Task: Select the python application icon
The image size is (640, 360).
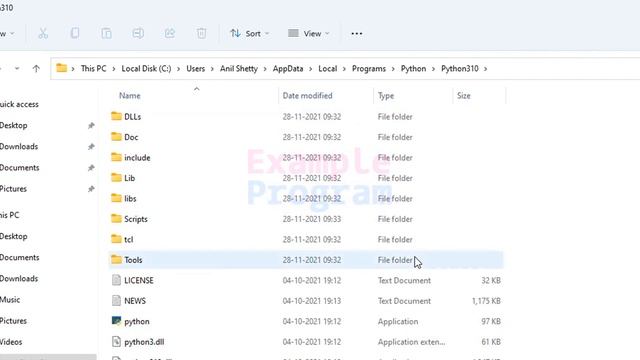Action: [x=116, y=321]
